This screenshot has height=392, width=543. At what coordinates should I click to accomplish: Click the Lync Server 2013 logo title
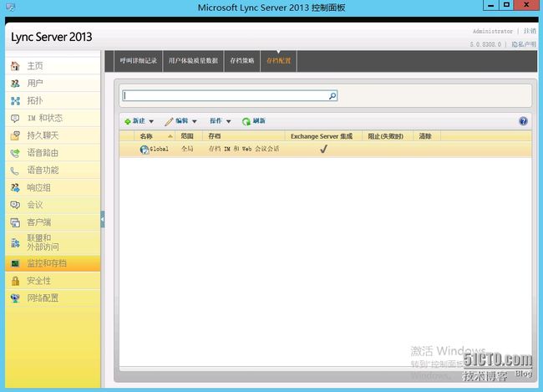click(x=52, y=37)
